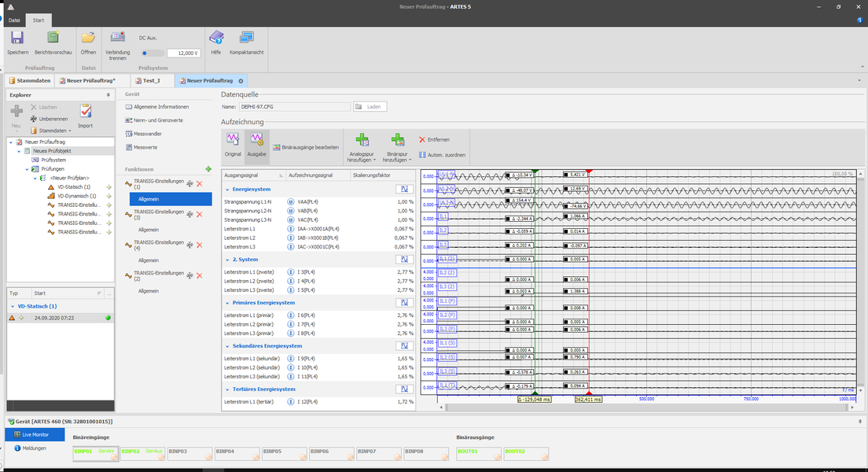Screen dimensions: 868x472
Task: Pin the Explorer panel
Action: click(108, 95)
